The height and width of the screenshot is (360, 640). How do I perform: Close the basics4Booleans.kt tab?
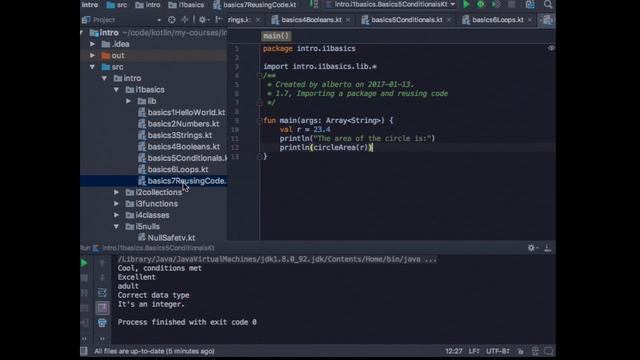pyautogui.click(x=348, y=20)
